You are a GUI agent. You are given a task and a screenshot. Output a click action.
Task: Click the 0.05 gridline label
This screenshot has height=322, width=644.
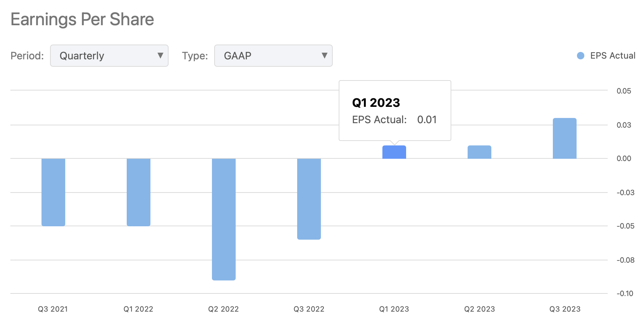(x=623, y=91)
